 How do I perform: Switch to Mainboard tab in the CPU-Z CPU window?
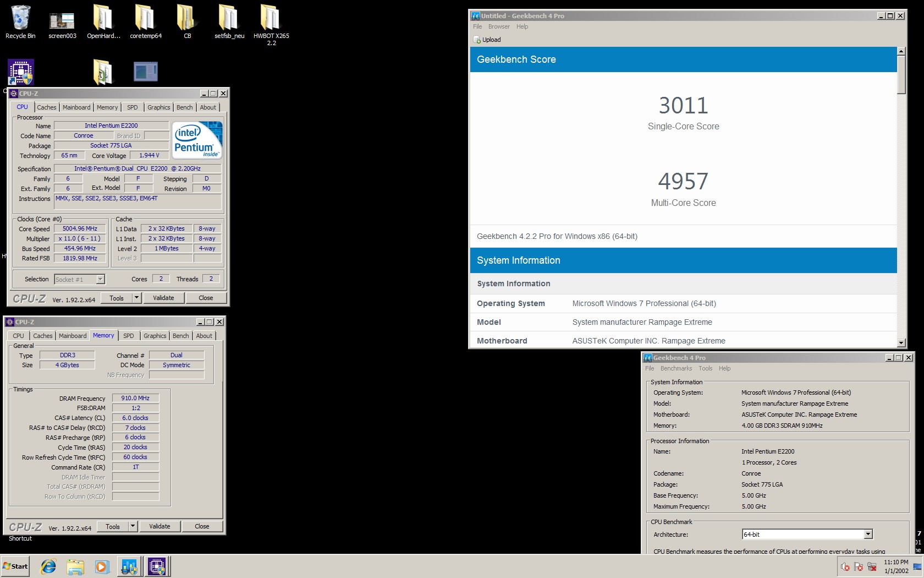[76, 107]
